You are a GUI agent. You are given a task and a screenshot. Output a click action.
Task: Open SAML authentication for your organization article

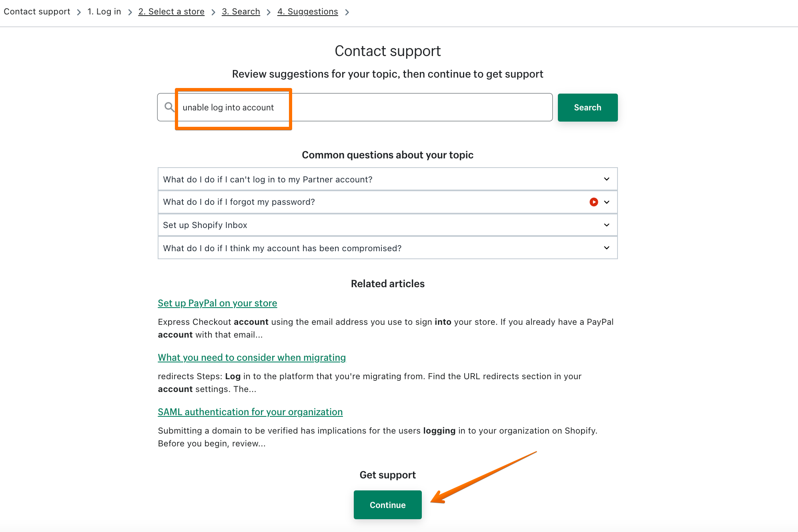[250, 412]
